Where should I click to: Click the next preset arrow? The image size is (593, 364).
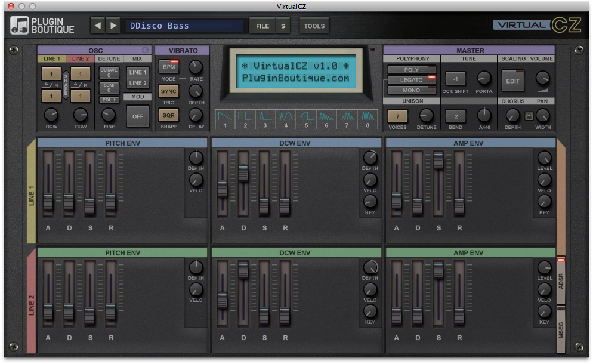113,26
